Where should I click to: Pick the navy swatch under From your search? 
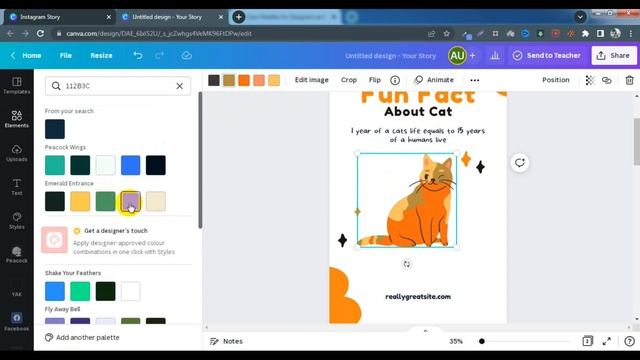pyautogui.click(x=55, y=129)
